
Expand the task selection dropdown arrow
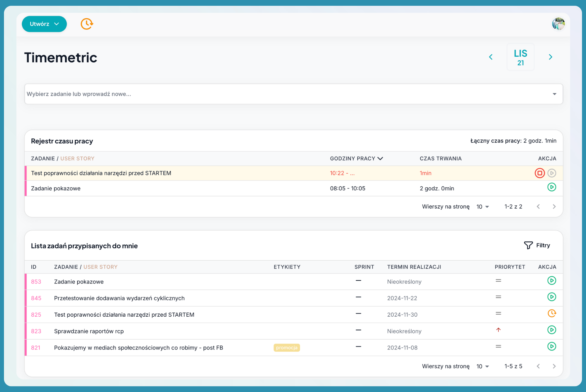(x=554, y=94)
